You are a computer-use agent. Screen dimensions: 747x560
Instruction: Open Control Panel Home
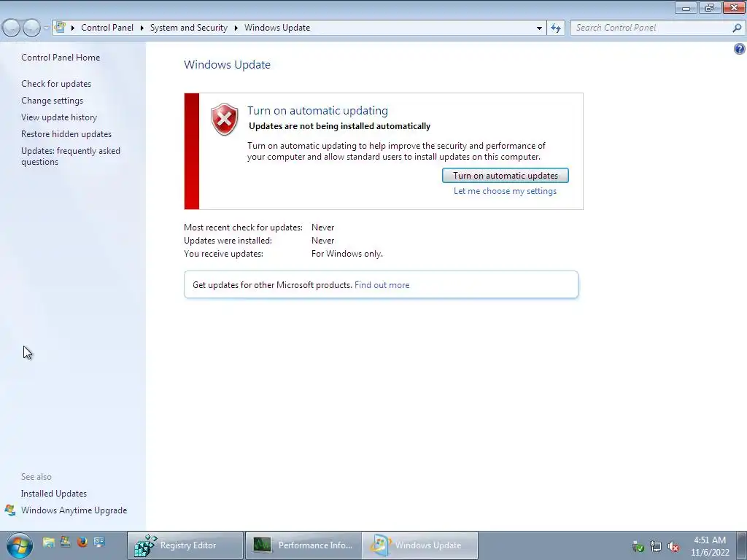tap(61, 57)
